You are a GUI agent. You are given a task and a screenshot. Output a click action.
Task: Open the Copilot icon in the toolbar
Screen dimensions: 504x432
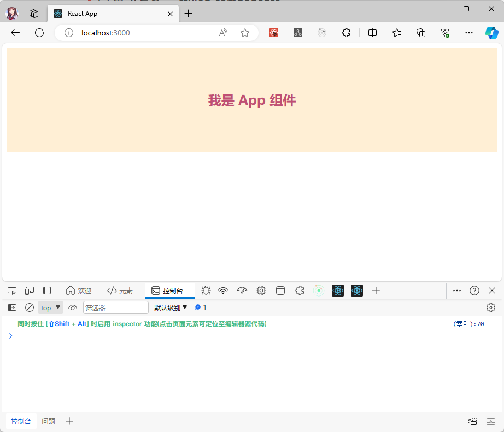click(491, 33)
